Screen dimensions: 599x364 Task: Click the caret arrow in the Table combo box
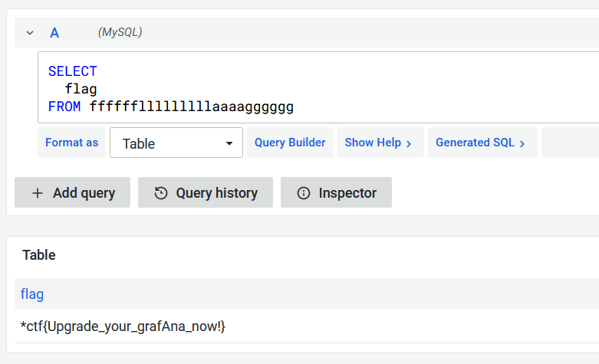(229, 143)
